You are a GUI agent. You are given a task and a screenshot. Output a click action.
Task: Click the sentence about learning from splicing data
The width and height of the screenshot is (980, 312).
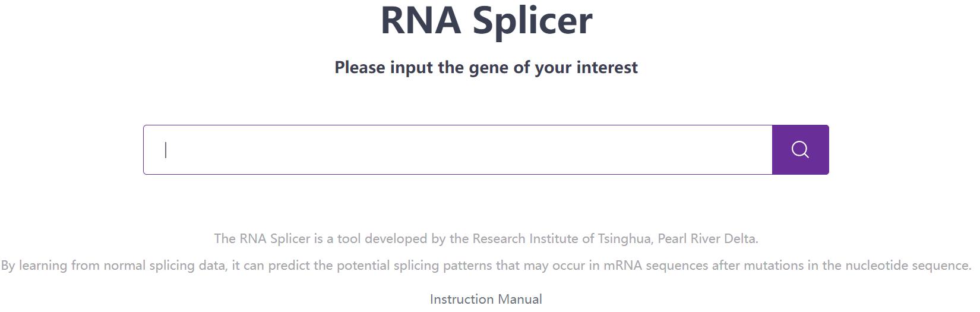coord(486,265)
